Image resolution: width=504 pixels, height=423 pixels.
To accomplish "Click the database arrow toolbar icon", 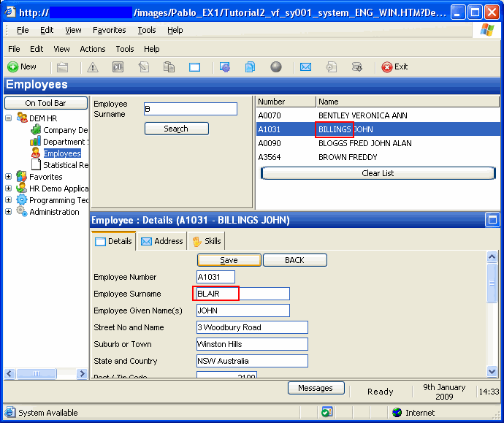I will tap(356, 67).
